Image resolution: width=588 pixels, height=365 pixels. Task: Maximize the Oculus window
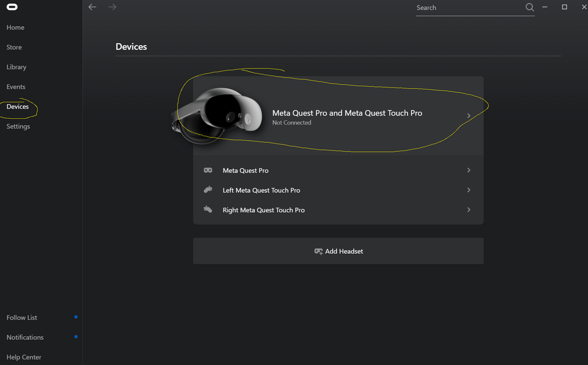tap(564, 6)
